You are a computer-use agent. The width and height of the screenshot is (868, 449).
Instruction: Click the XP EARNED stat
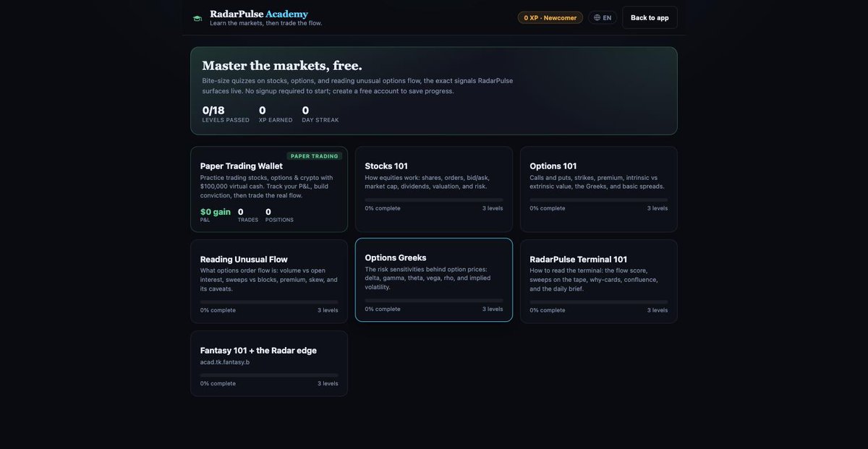pyautogui.click(x=276, y=114)
